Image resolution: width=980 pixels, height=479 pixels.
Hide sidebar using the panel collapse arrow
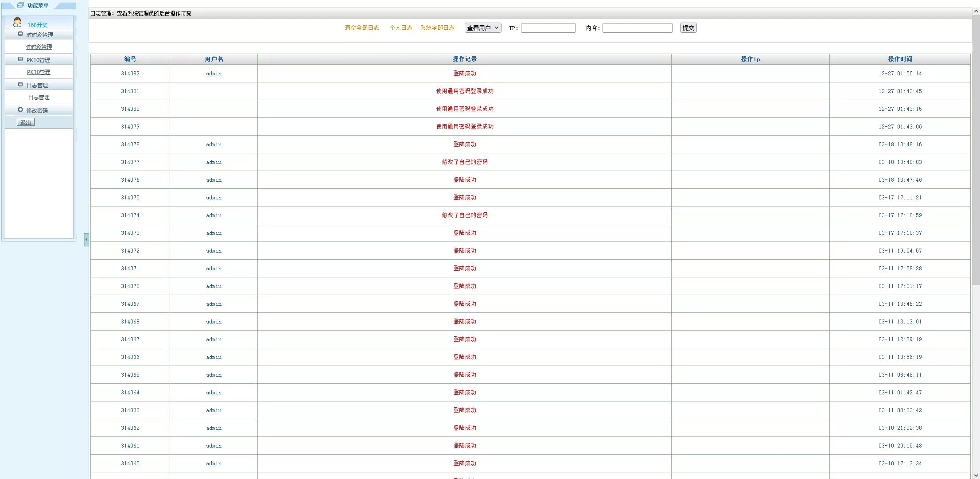point(86,240)
